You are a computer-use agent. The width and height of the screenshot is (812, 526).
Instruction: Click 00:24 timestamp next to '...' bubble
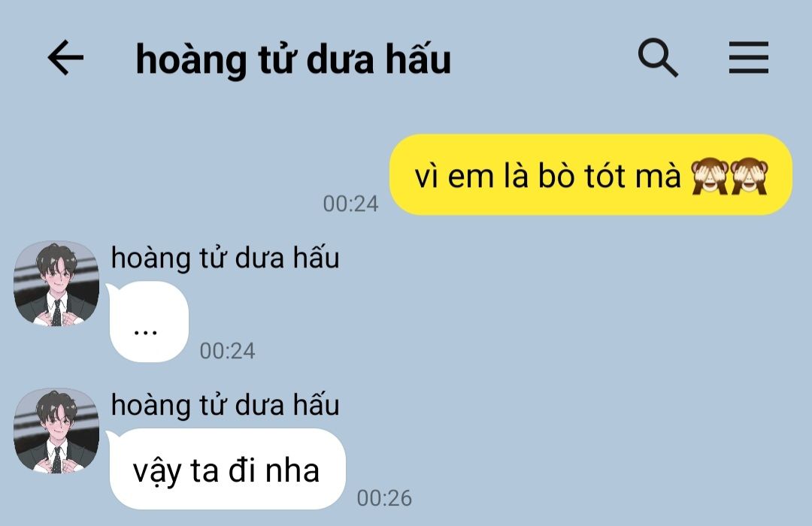(x=227, y=351)
